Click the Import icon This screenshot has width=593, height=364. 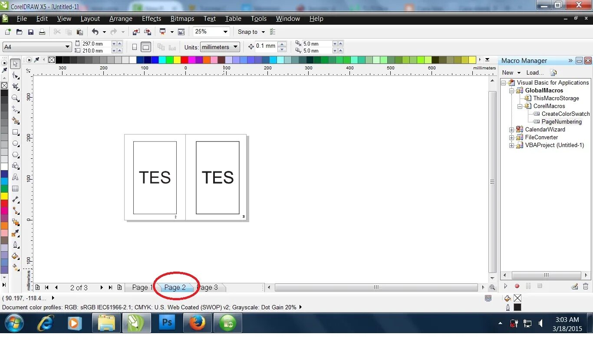coord(136,32)
